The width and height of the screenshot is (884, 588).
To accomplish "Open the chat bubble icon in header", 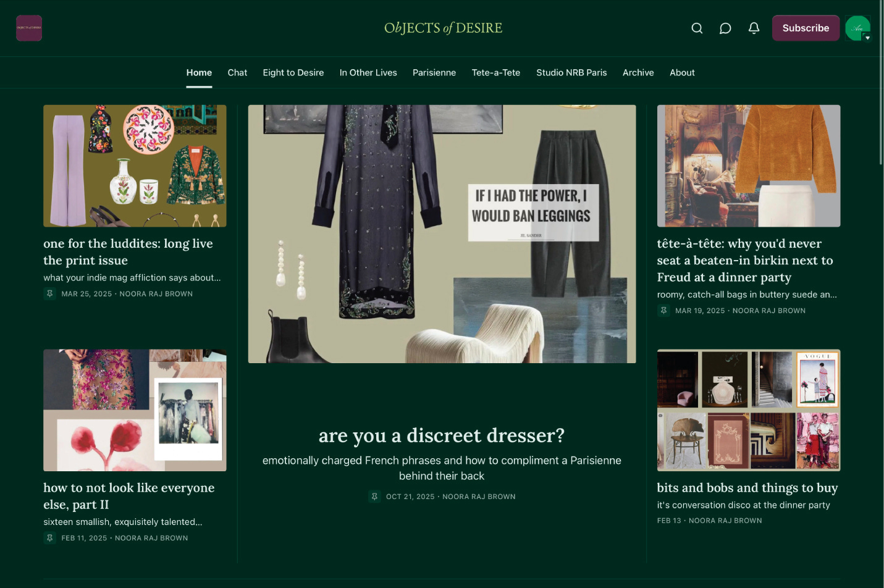I will [725, 28].
